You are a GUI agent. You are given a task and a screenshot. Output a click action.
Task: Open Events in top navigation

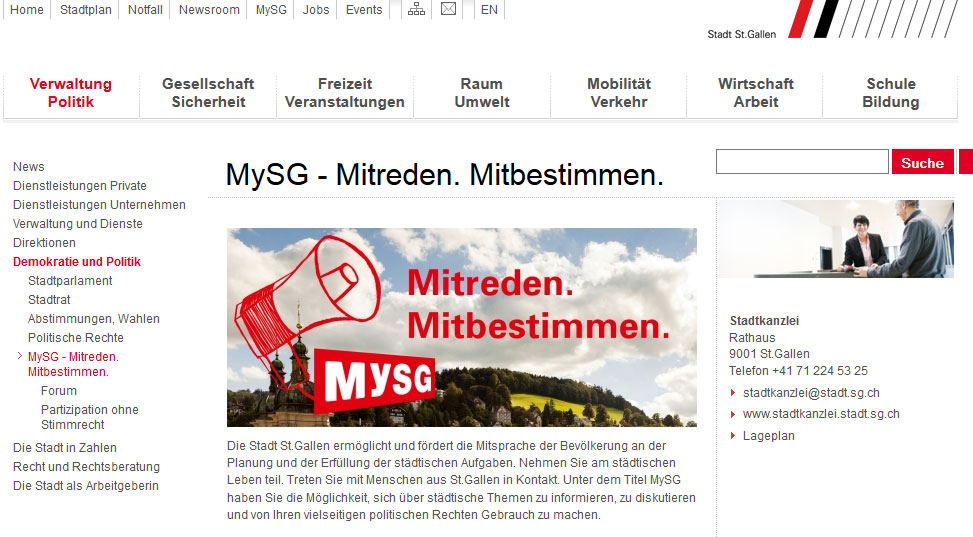364,10
